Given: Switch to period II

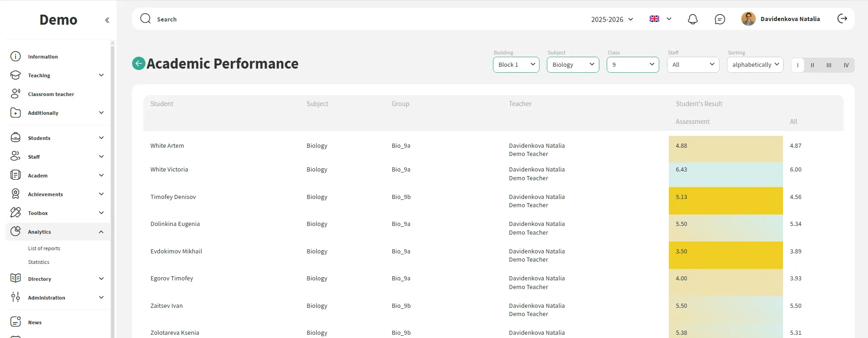Looking at the screenshot, I should [812, 65].
